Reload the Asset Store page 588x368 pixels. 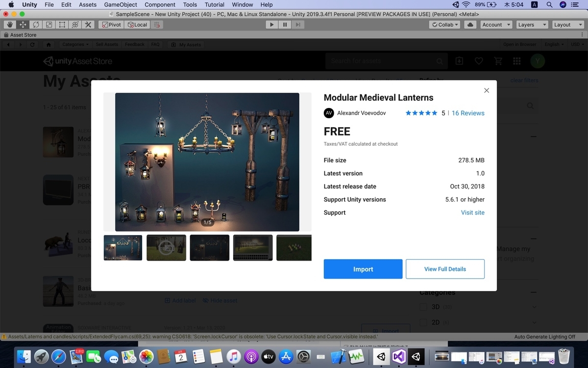[x=32, y=44]
